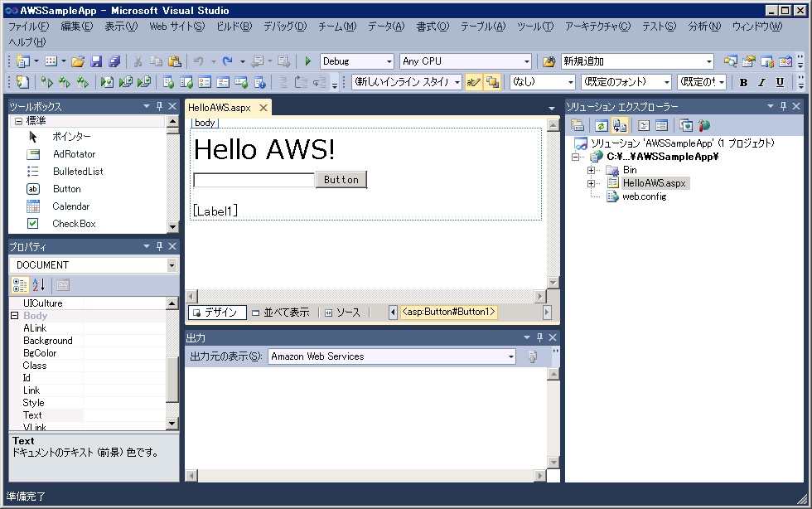This screenshot has width=812, height=509.
Task: Toggle Bold formatting
Action: (x=743, y=82)
